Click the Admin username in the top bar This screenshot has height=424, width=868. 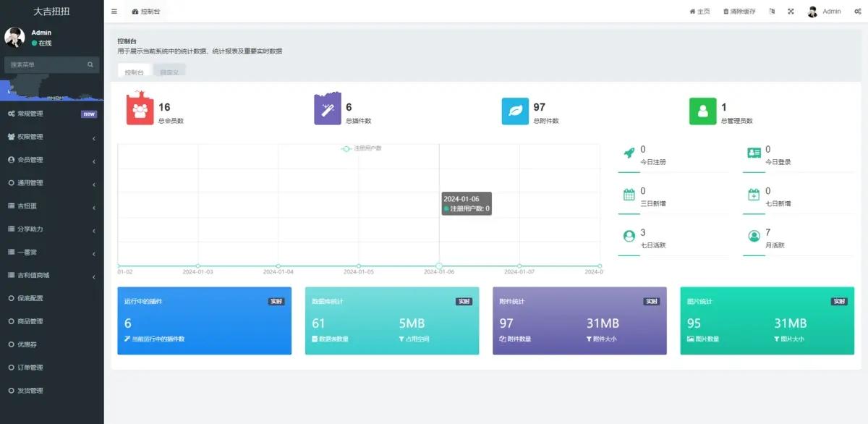(x=832, y=12)
